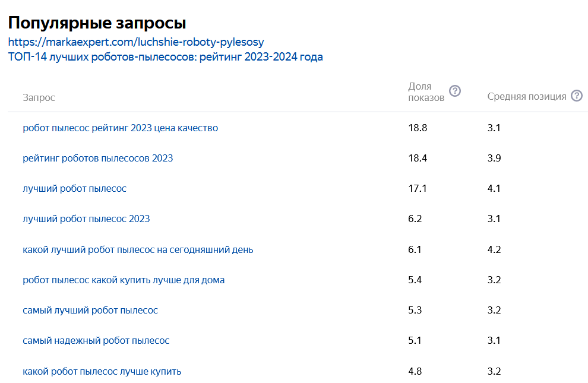Select the average position 4.2
Screen dimensions: 588x383
coord(494,249)
